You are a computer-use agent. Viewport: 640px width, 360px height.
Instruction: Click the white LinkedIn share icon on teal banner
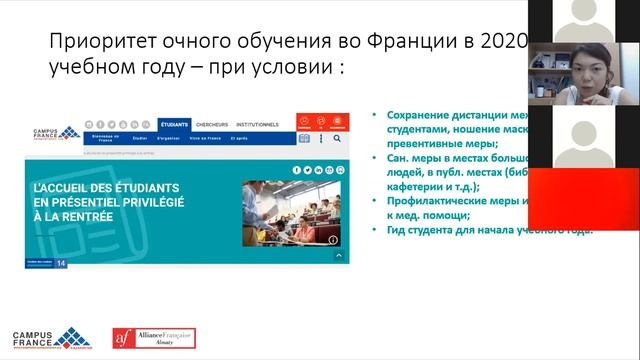pos(318,170)
